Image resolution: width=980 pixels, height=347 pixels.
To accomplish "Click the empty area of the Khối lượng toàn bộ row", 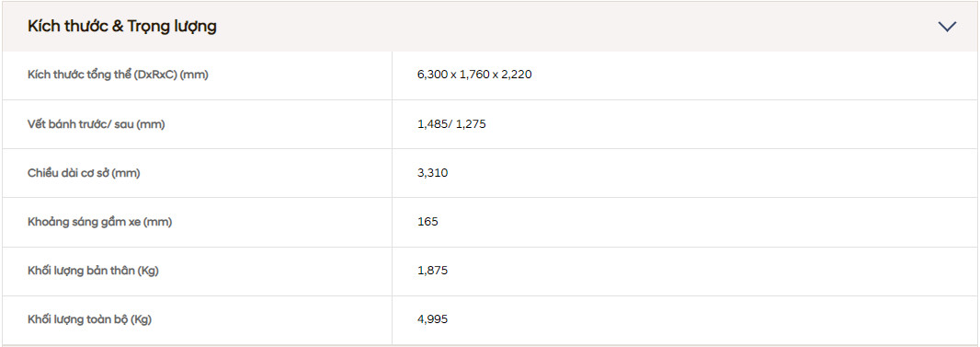I will point(712,319).
